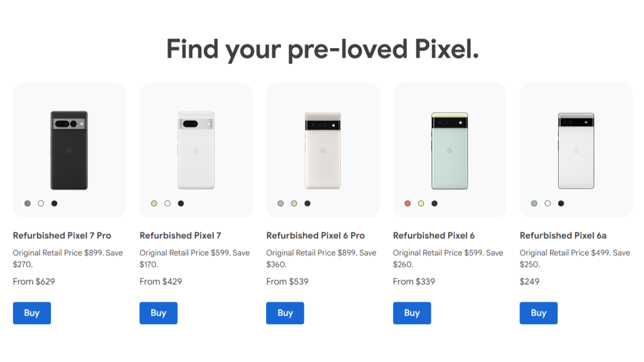Click Buy under the Refurbished Pixel 6 Pro
The height and width of the screenshot is (362, 644).
coord(285,313)
